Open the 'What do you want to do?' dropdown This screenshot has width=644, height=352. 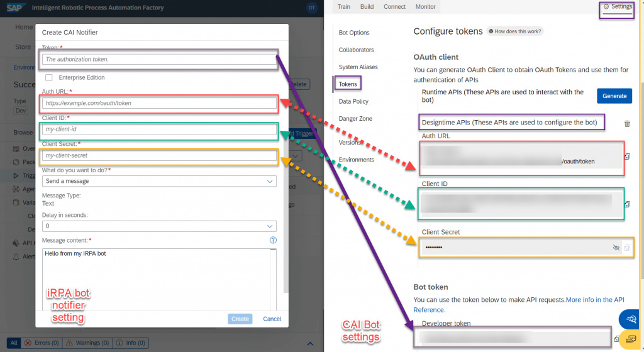[x=159, y=181]
